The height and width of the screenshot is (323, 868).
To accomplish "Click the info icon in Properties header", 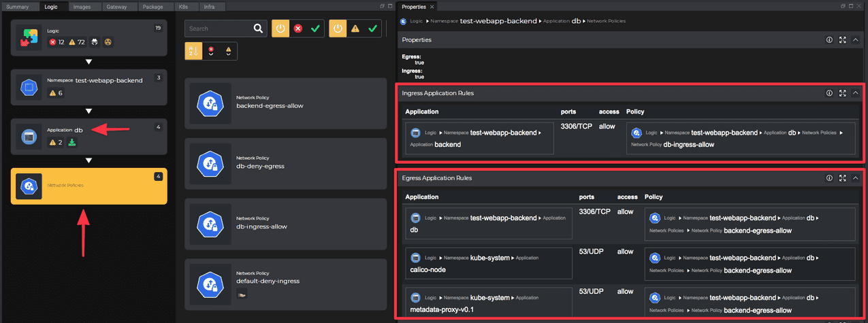I will (x=829, y=40).
